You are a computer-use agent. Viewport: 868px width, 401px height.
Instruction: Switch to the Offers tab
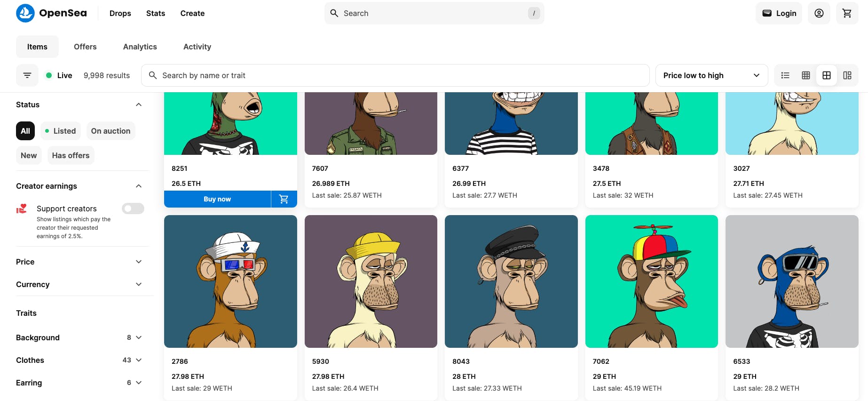pos(85,47)
